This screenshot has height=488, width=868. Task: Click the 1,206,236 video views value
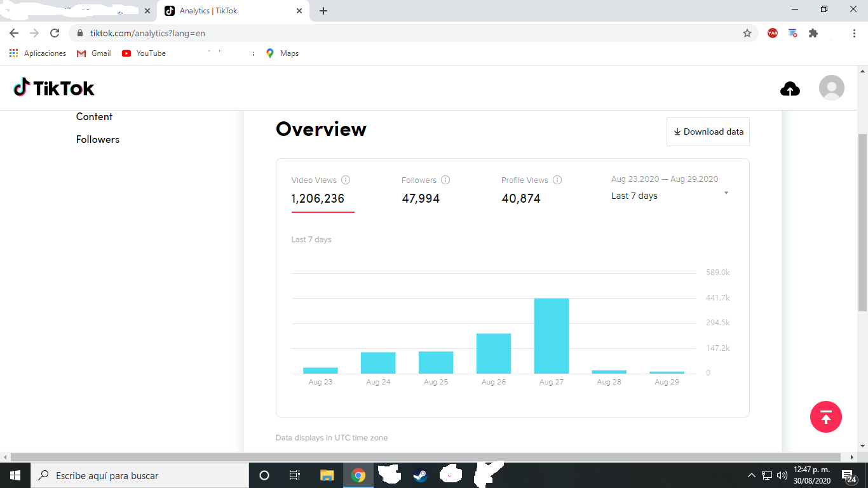coord(318,198)
